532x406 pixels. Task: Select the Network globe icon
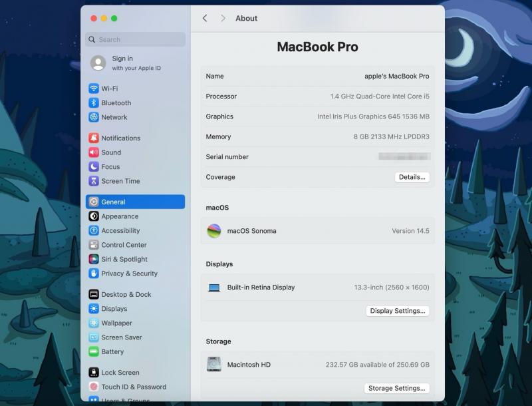[94, 117]
